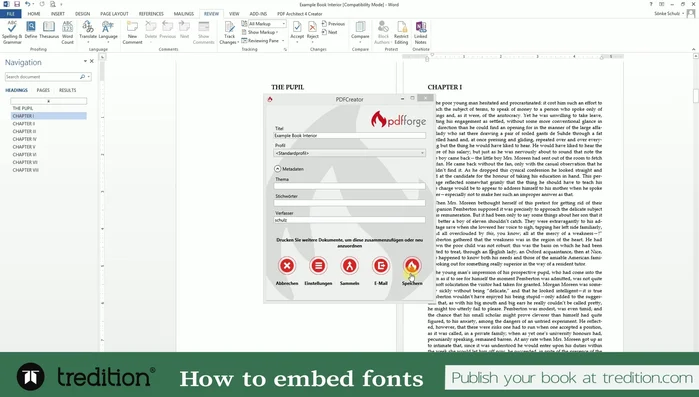Click the Verfasser input field

click(350, 220)
